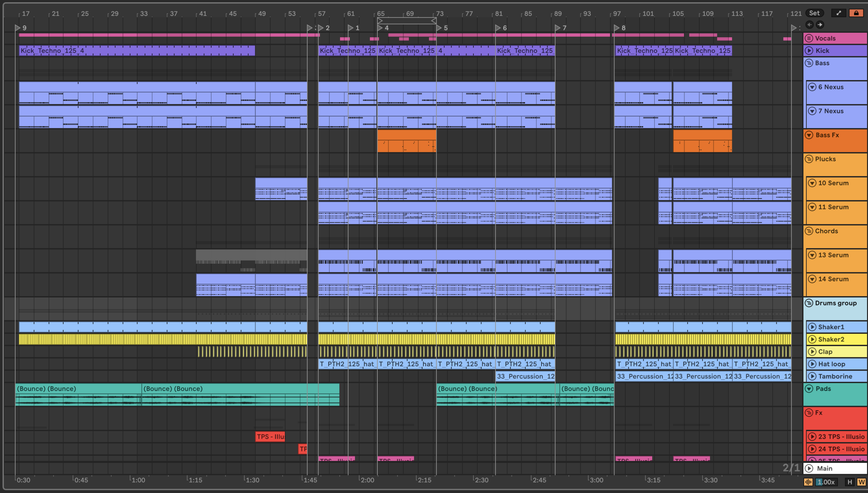Image resolution: width=868 pixels, height=493 pixels.
Task: Jump to the next locator arrow
Action: click(x=820, y=24)
